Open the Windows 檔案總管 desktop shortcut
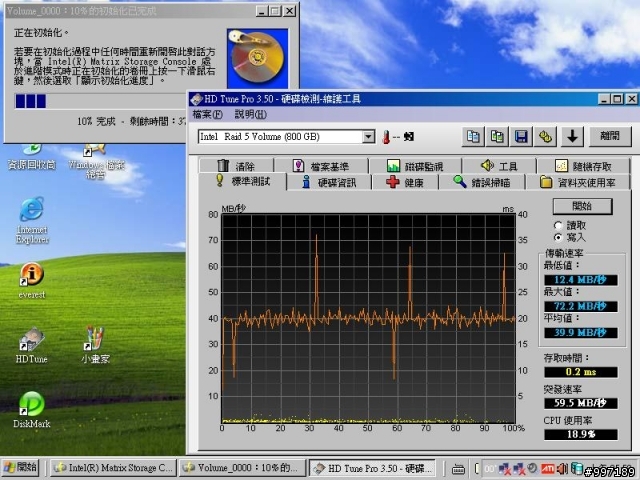640x480 pixels. click(x=96, y=162)
